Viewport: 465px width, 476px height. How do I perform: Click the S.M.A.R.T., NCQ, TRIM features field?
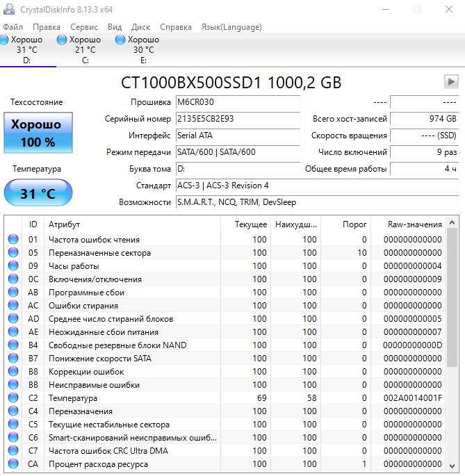(318, 202)
